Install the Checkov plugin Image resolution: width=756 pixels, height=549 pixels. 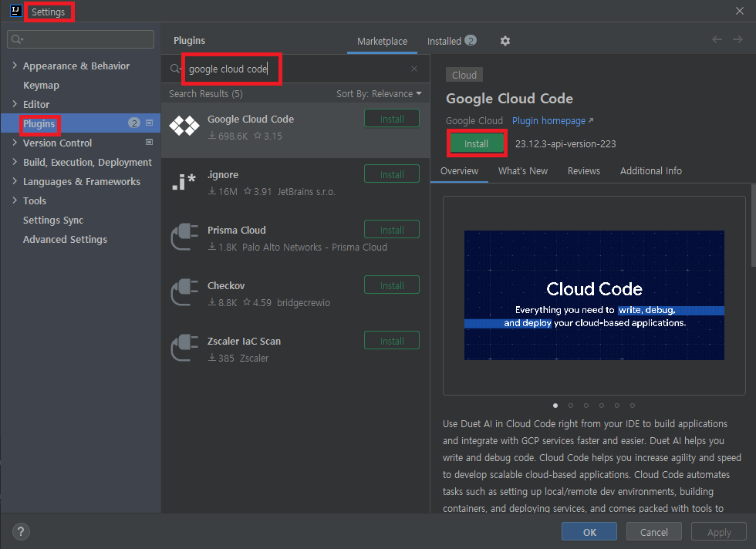click(x=392, y=285)
